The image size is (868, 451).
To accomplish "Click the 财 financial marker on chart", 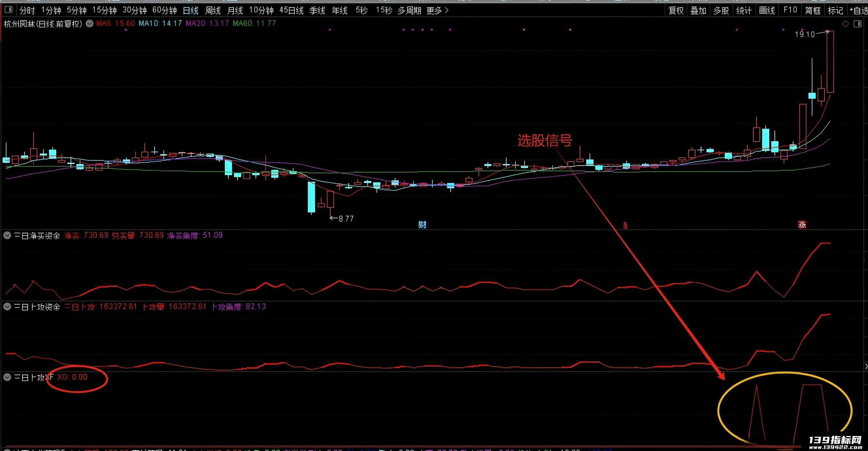I will coord(422,225).
